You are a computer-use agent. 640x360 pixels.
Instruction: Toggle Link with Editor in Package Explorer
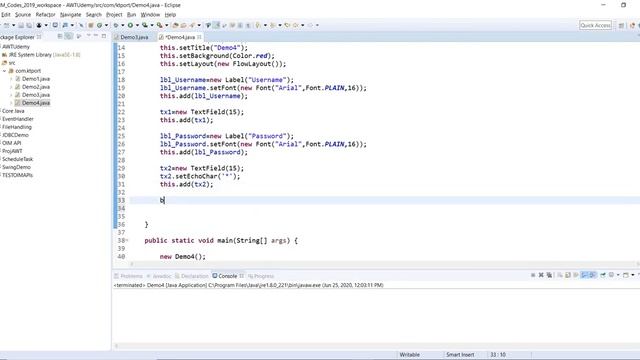point(69,36)
